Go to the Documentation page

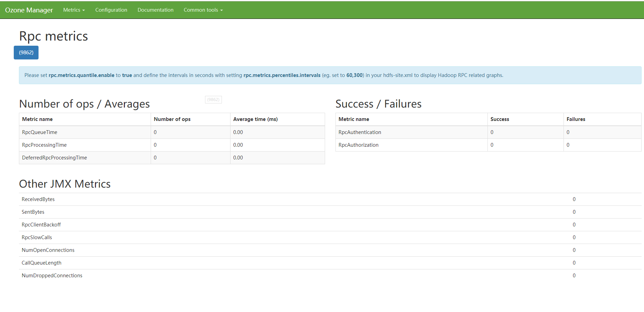[155, 10]
